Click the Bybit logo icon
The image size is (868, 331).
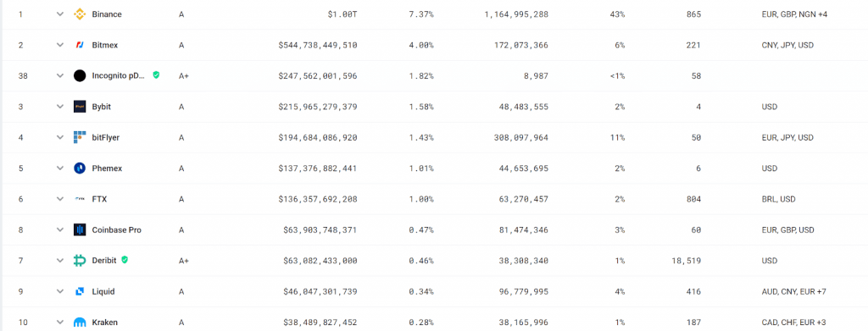80,107
